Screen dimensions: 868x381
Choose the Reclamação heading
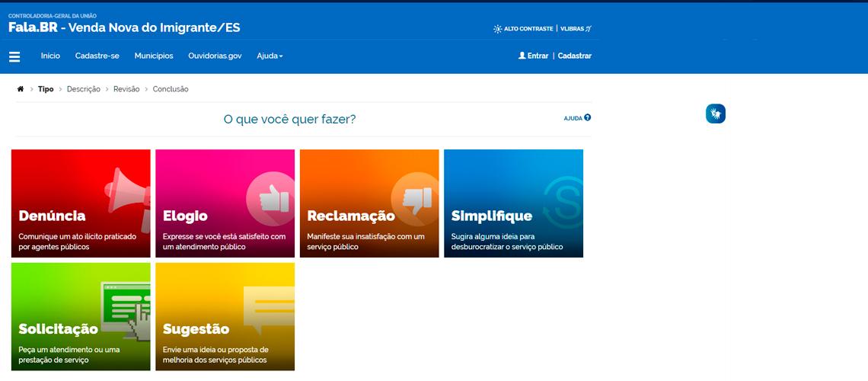[351, 216]
